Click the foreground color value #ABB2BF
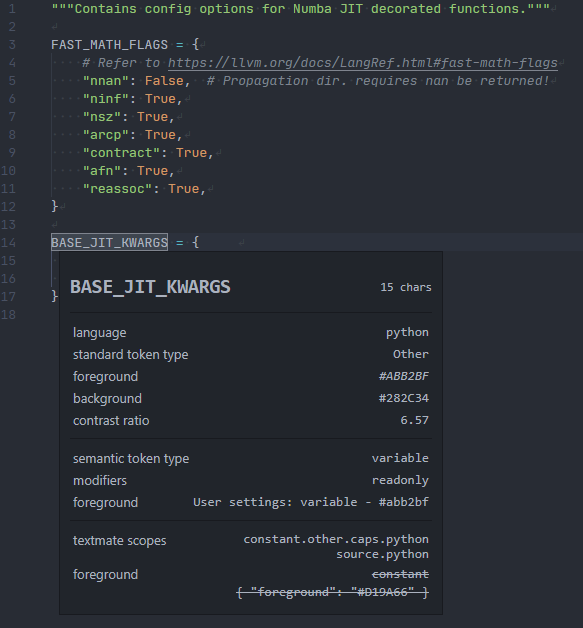 pos(404,376)
